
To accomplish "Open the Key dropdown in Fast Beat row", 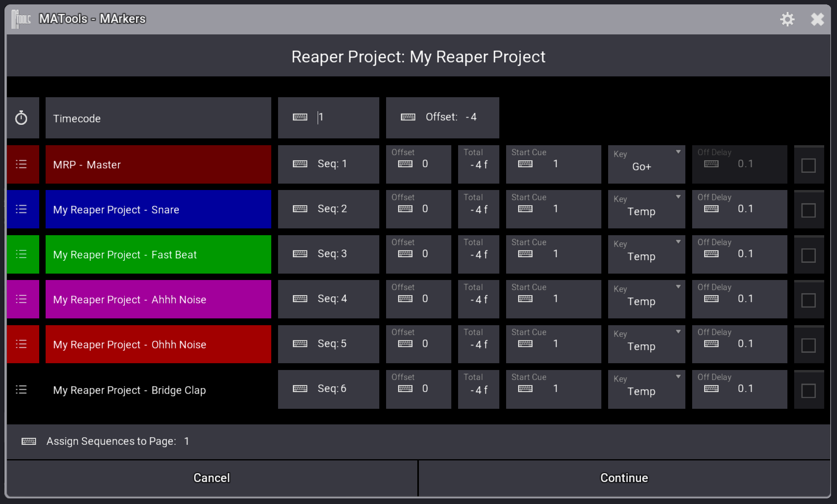I will click(647, 254).
